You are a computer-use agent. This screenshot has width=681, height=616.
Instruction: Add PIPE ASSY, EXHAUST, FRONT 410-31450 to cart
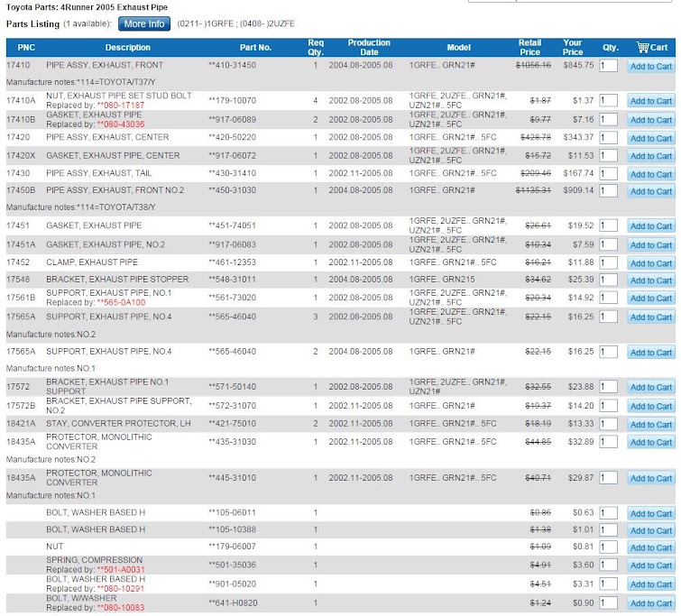pyautogui.click(x=651, y=67)
